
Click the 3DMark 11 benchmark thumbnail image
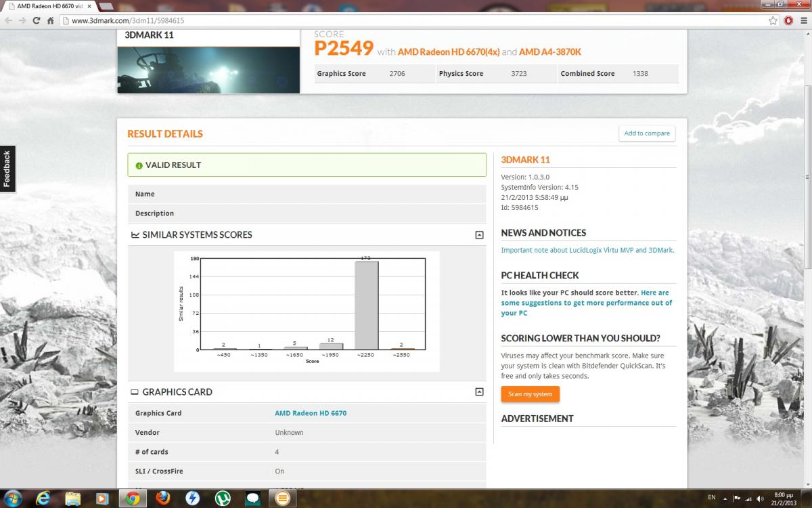tap(208, 70)
